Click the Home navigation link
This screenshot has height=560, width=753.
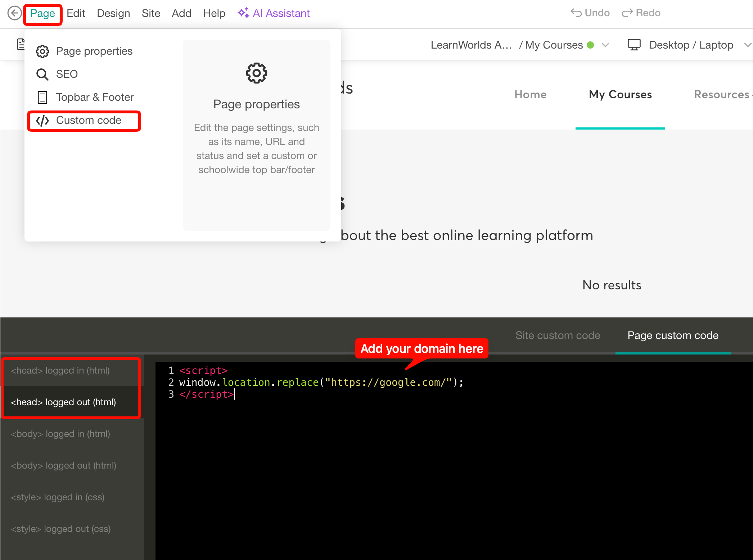pyautogui.click(x=530, y=95)
